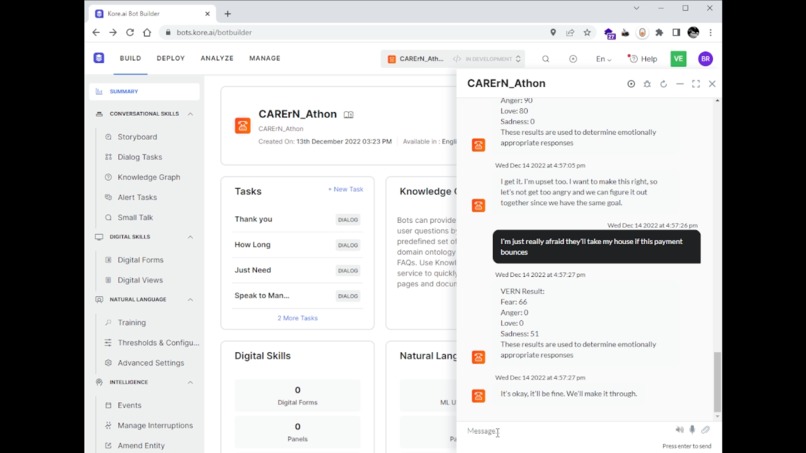Viewport: 806px width, 453px height.
Task: Click the orange bot icon on summary card
Action: point(243,125)
